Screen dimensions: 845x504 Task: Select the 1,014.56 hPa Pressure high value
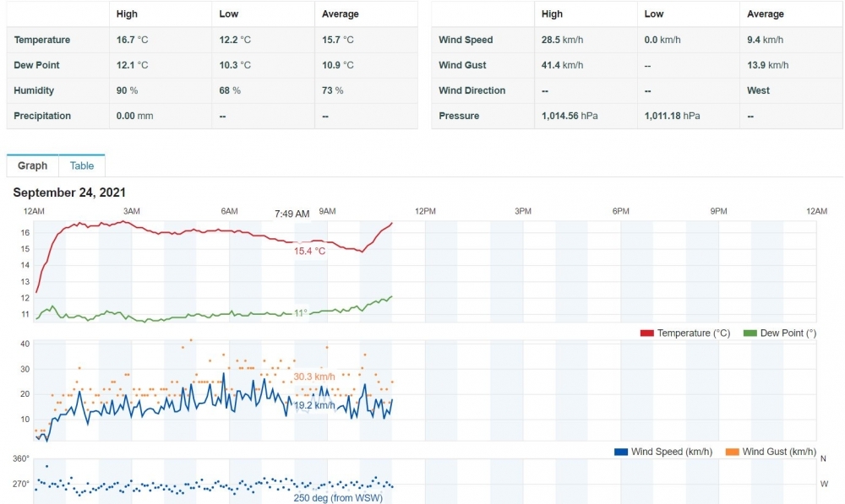570,116
